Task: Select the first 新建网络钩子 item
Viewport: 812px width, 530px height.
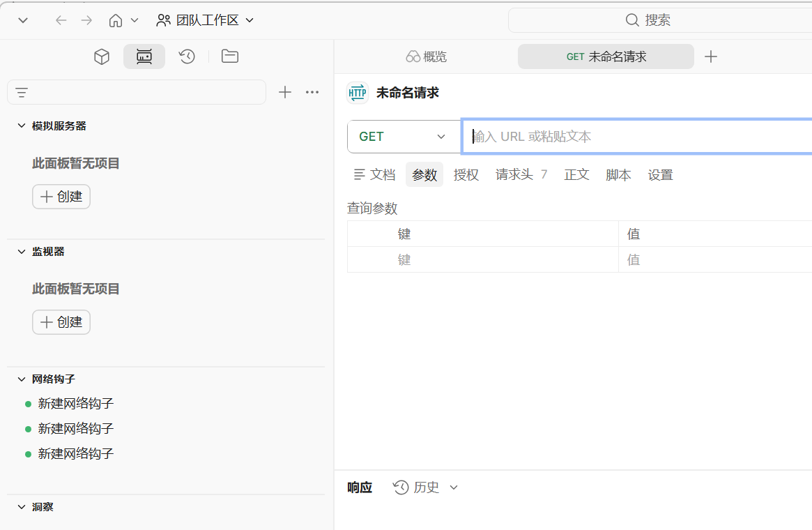Action: tap(75, 404)
